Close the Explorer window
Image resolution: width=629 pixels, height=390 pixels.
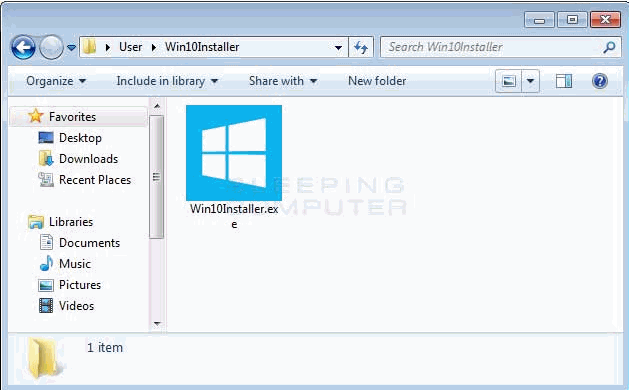point(605,20)
